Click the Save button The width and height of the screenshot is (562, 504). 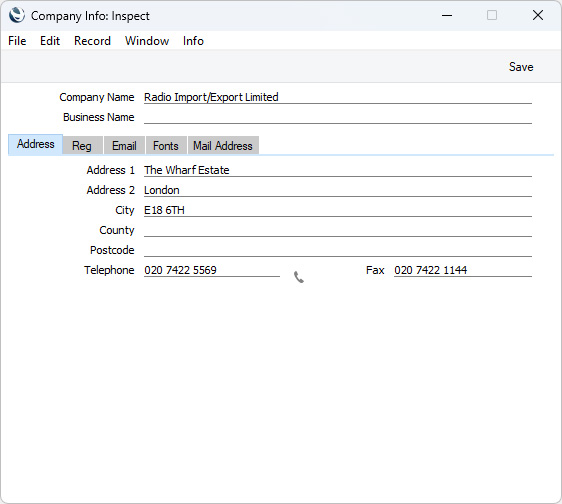point(521,67)
